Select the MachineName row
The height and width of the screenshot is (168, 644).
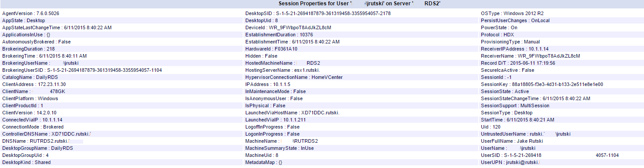(282, 141)
